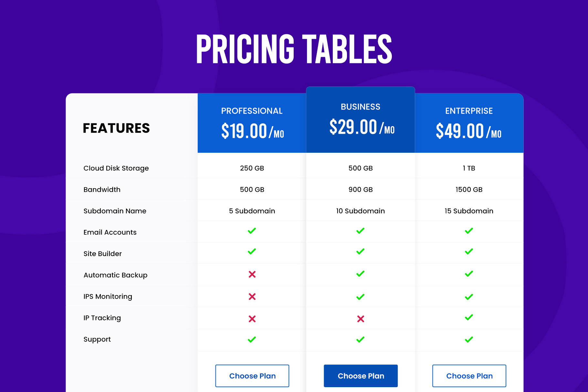Click Professional plan's IPS Monitoring red cross
Viewport: 588px width, 392px height.
tap(252, 296)
